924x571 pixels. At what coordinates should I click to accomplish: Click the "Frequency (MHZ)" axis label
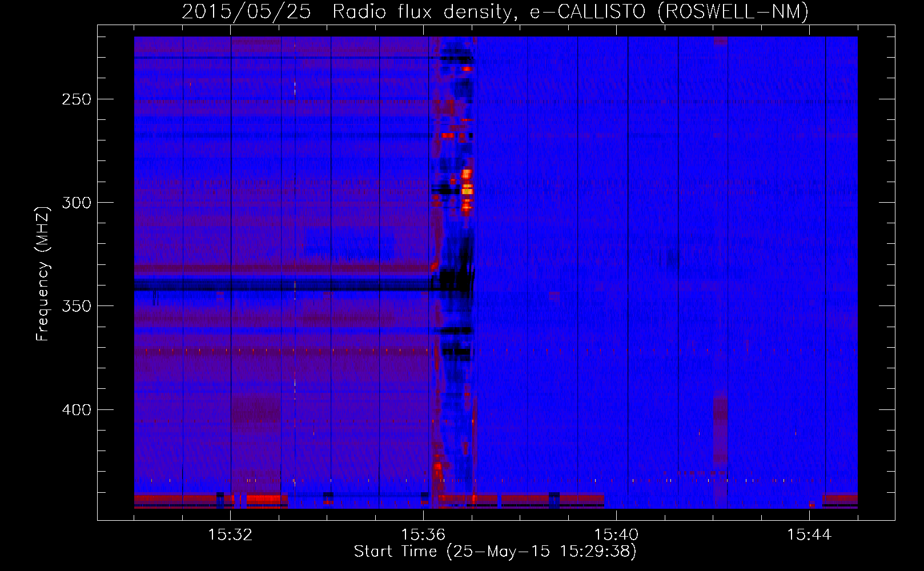pos(43,274)
